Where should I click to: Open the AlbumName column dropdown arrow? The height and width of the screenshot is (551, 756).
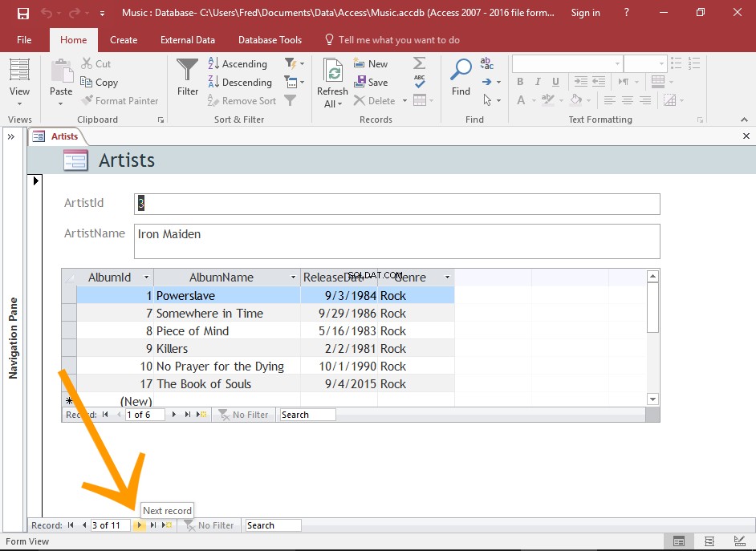pos(293,278)
